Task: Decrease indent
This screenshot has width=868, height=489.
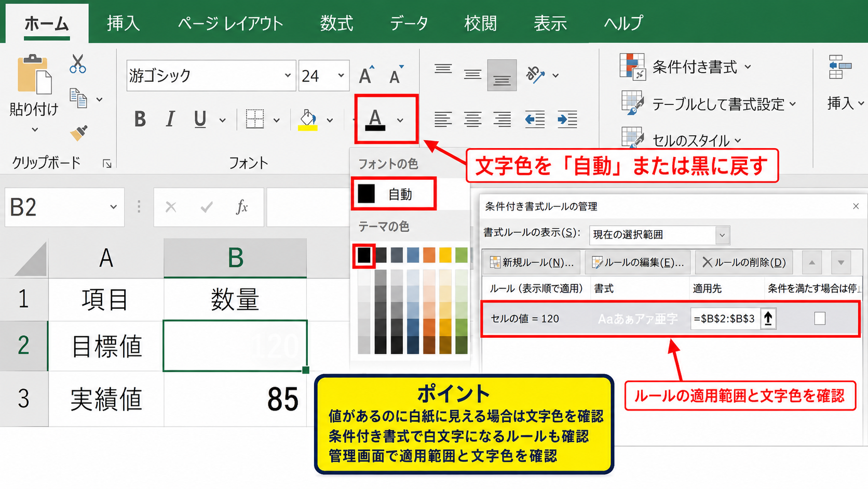Action: coord(535,120)
